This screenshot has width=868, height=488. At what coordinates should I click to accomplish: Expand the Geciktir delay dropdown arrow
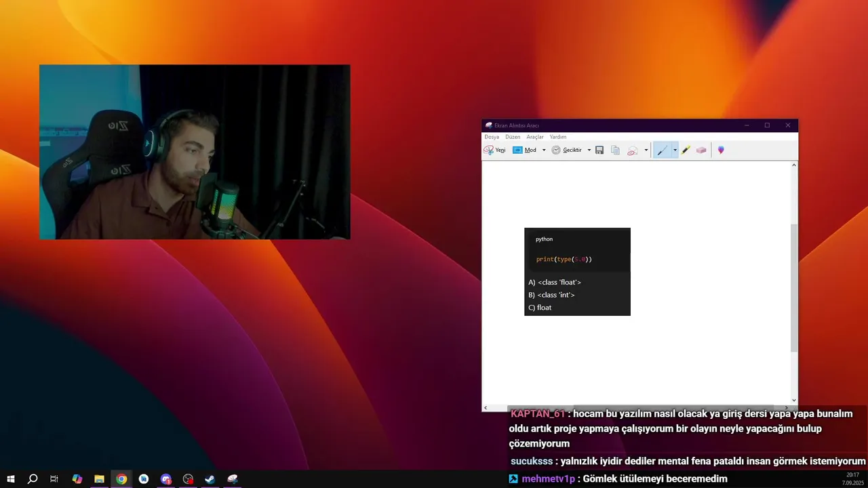click(589, 150)
